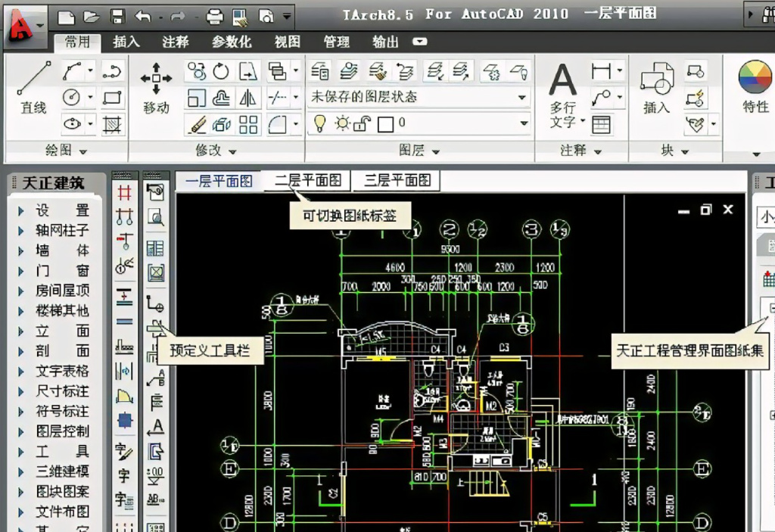
Task: Expand the 绘图 panel dropdown arrow
Action: 83,151
